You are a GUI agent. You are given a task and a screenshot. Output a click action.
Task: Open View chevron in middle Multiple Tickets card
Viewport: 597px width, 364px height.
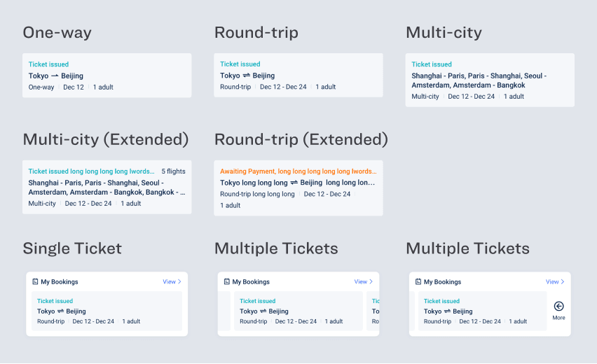click(x=371, y=282)
